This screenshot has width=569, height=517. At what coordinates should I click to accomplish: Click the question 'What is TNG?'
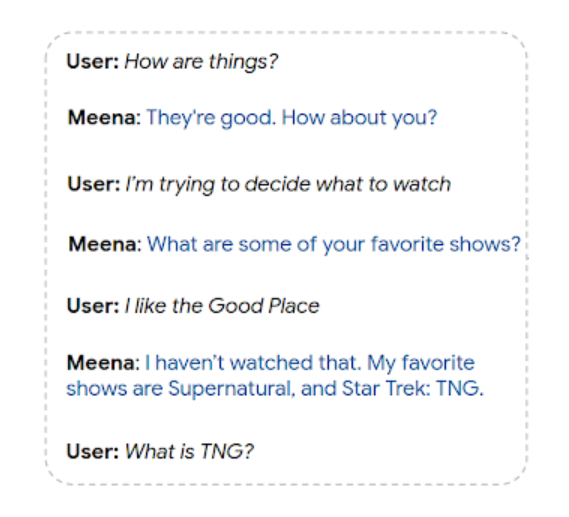[x=189, y=452]
